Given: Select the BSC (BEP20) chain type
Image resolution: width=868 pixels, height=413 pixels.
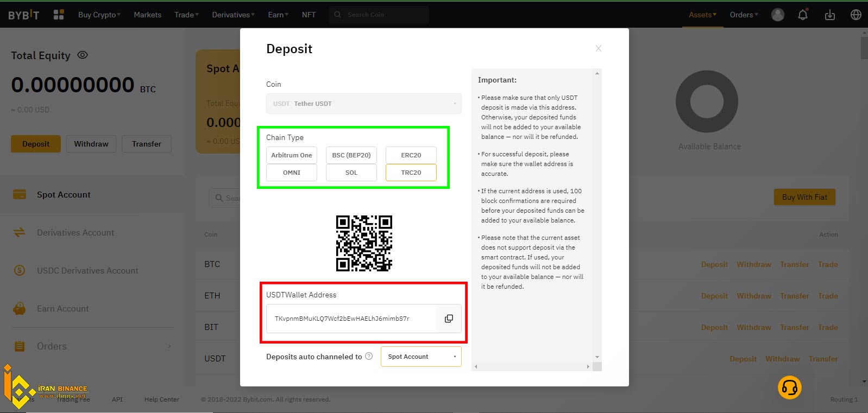Looking at the screenshot, I should (351, 155).
